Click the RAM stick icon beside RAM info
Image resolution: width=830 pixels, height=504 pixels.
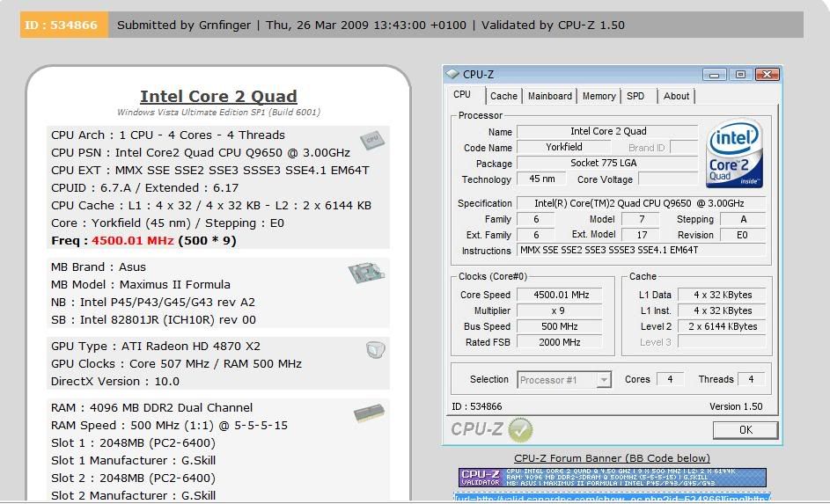369,413
